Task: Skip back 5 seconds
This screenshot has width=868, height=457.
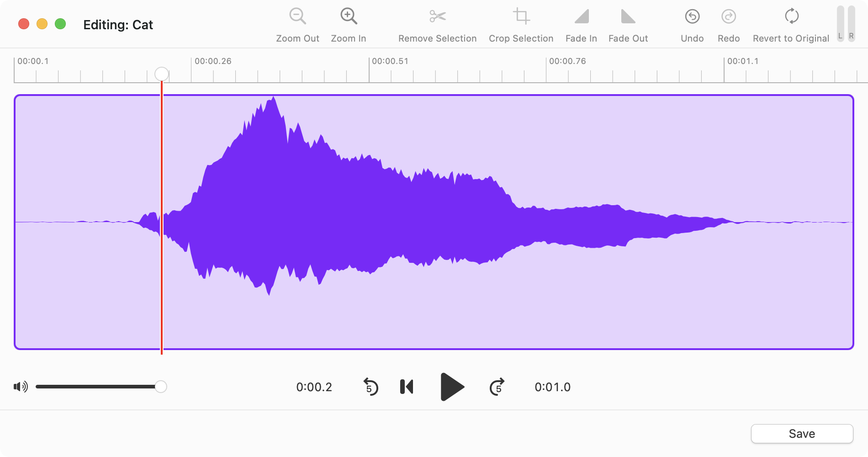Action: click(x=370, y=387)
